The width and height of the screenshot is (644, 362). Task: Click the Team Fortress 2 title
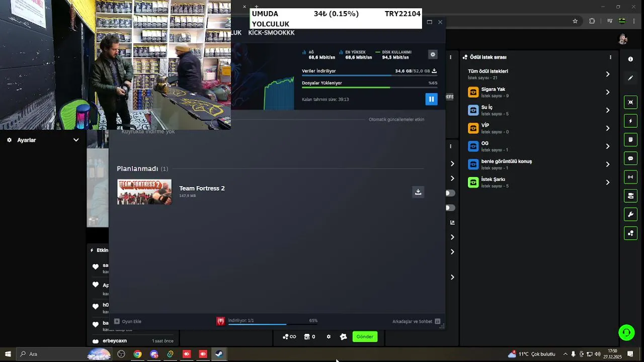tap(202, 188)
